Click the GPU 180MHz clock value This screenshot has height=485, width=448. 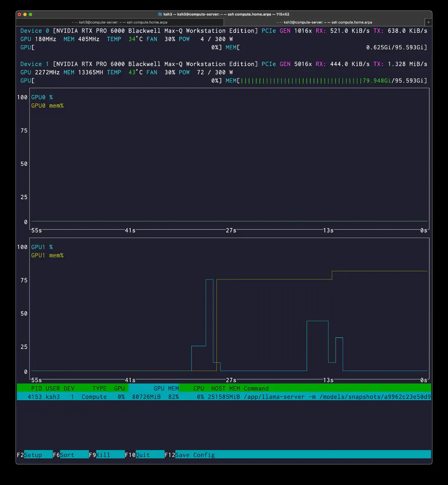pyautogui.click(x=38, y=39)
